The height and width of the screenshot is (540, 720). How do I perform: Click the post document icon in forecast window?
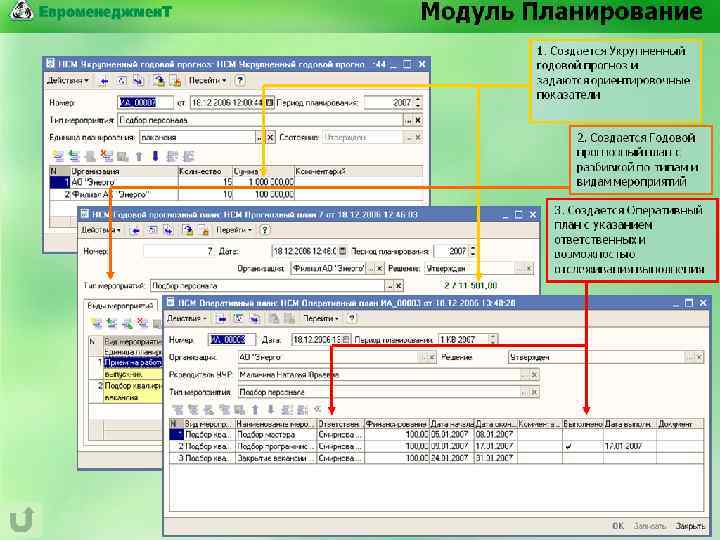pos(158,81)
